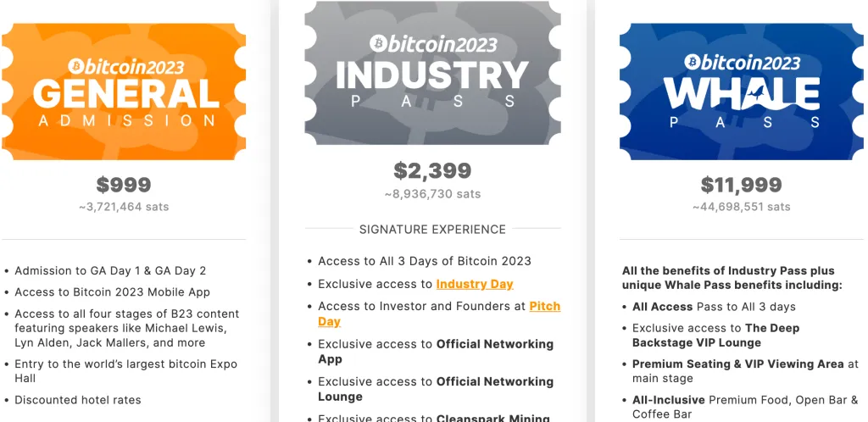Click the $2,399 Industry Pass price
The image size is (868, 422).
(x=432, y=170)
